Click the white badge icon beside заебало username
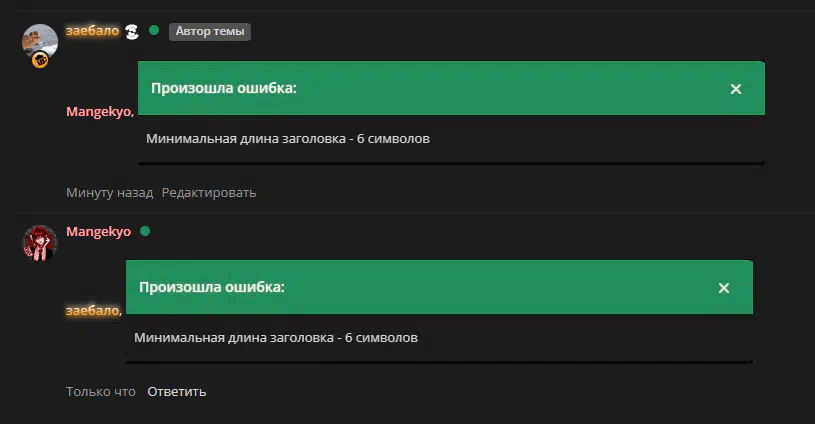The image size is (815, 424). (x=133, y=32)
